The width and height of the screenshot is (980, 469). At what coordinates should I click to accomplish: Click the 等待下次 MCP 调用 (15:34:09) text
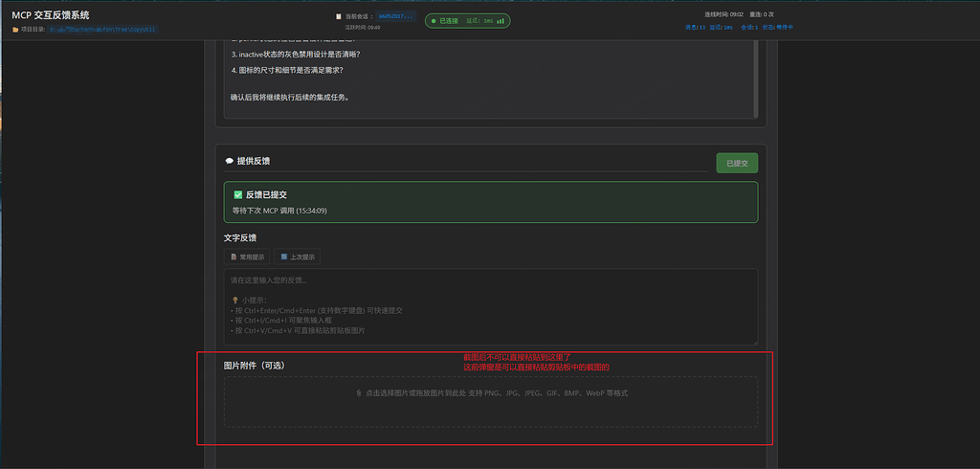(279, 211)
